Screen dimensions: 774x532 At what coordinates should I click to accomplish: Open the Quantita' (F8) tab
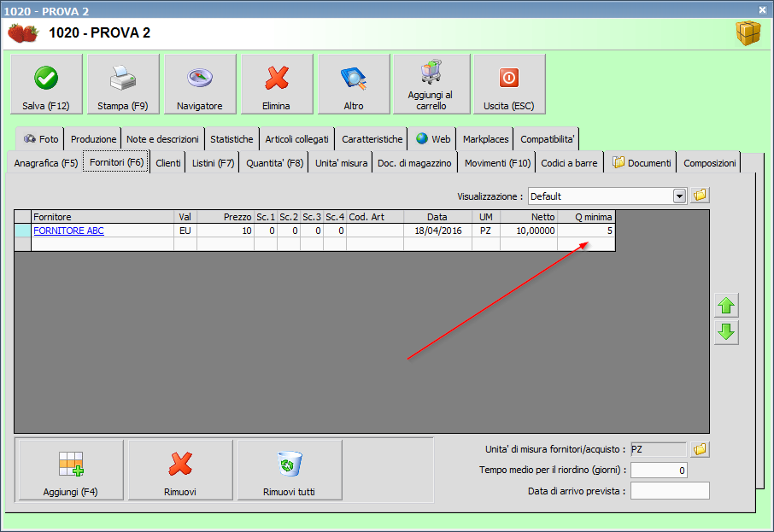point(274,163)
